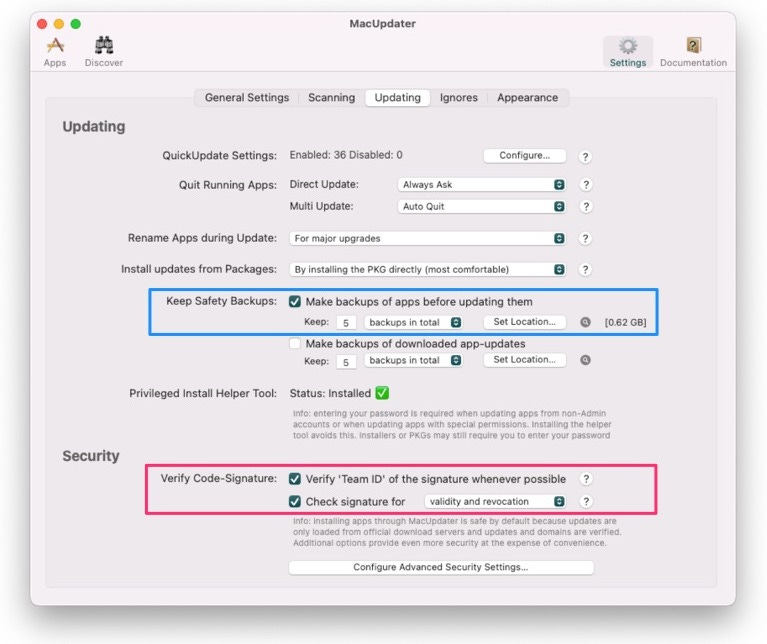The width and height of the screenshot is (767, 644).
Task: Toggle the Check signature for checkbox
Action: tap(294, 502)
